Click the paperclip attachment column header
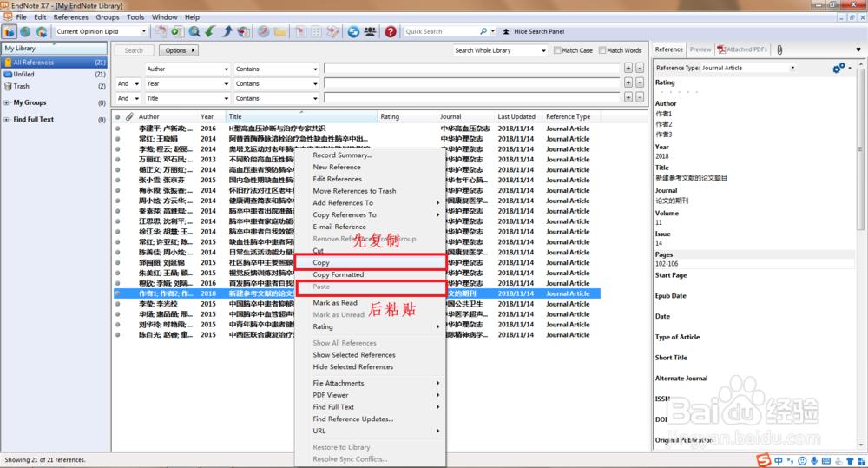 tap(129, 117)
